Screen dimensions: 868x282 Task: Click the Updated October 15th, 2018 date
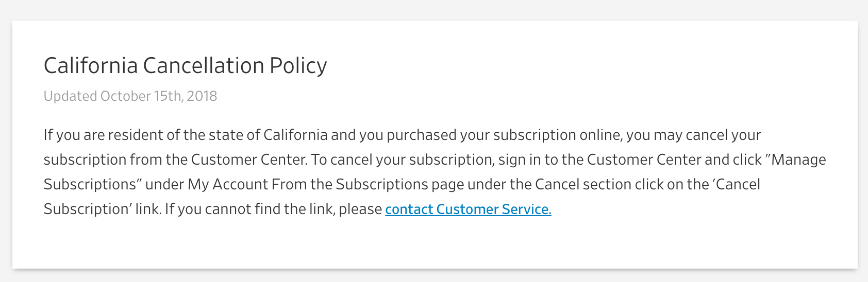tap(130, 96)
